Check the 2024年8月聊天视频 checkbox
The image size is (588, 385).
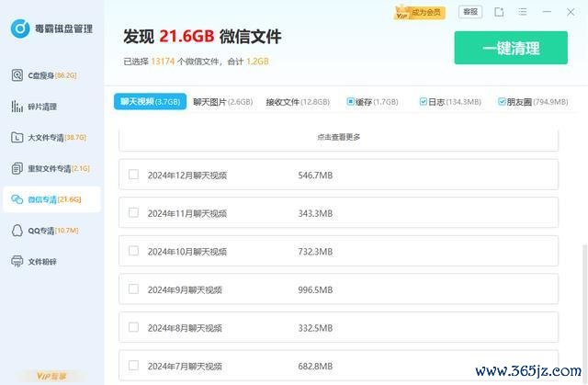(x=133, y=327)
